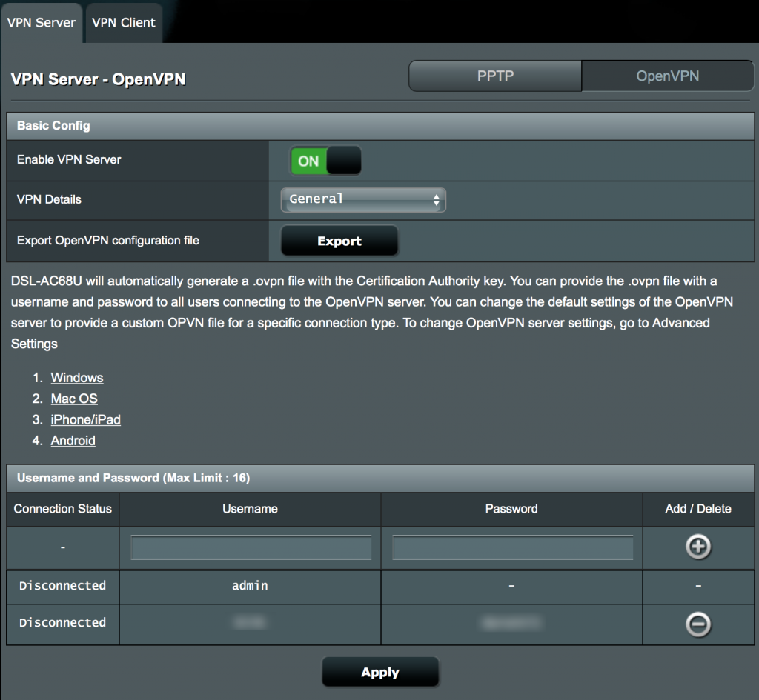The width and height of the screenshot is (759, 700).
Task: Switch to the VPN Server tab
Action: click(x=42, y=23)
